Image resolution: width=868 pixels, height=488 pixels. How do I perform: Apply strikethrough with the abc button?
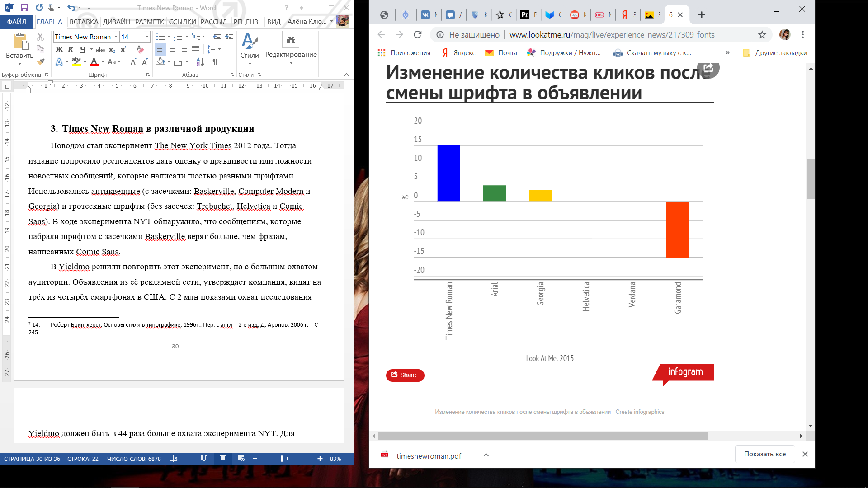100,49
